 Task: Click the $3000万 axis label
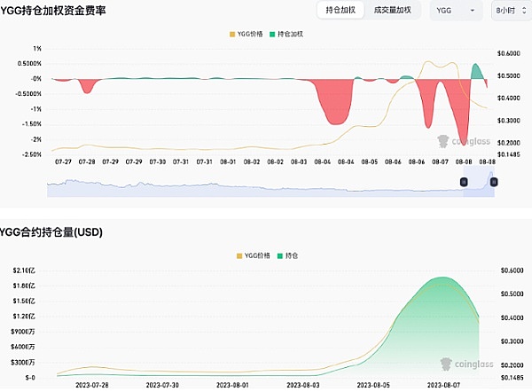point(23,362)
